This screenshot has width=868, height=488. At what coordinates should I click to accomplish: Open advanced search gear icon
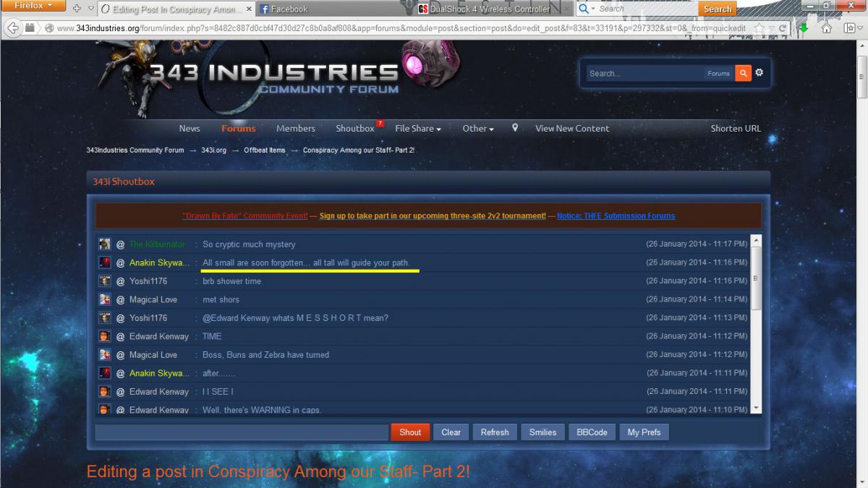(x=759, y=73)
